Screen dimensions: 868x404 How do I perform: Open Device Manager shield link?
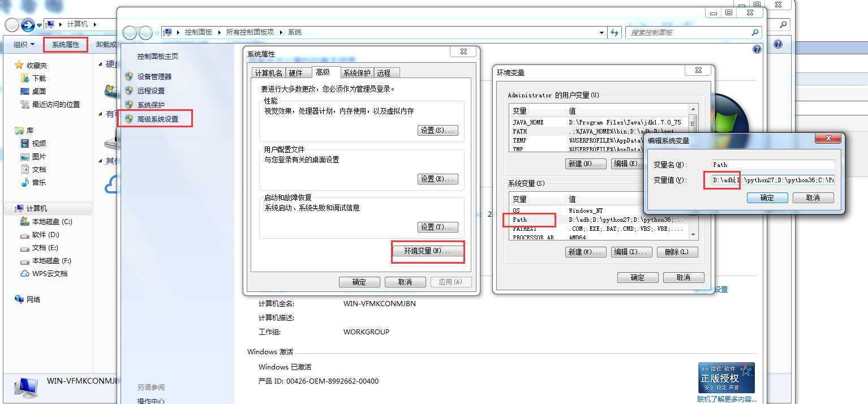click(x=154, y=76)
